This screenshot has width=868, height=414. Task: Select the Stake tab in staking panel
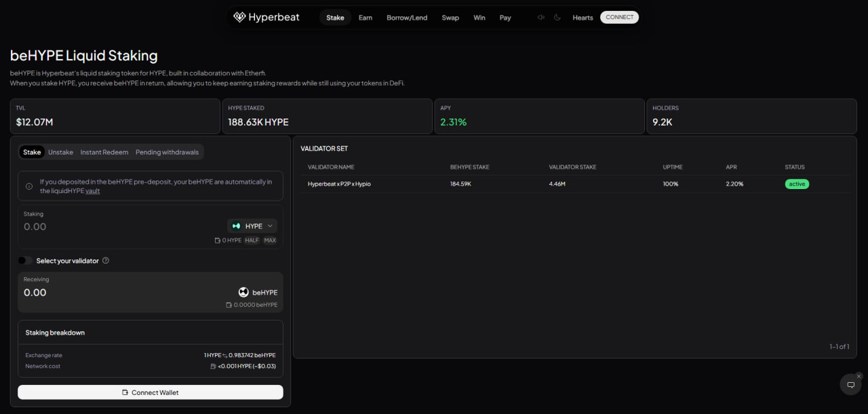(32, 152)
